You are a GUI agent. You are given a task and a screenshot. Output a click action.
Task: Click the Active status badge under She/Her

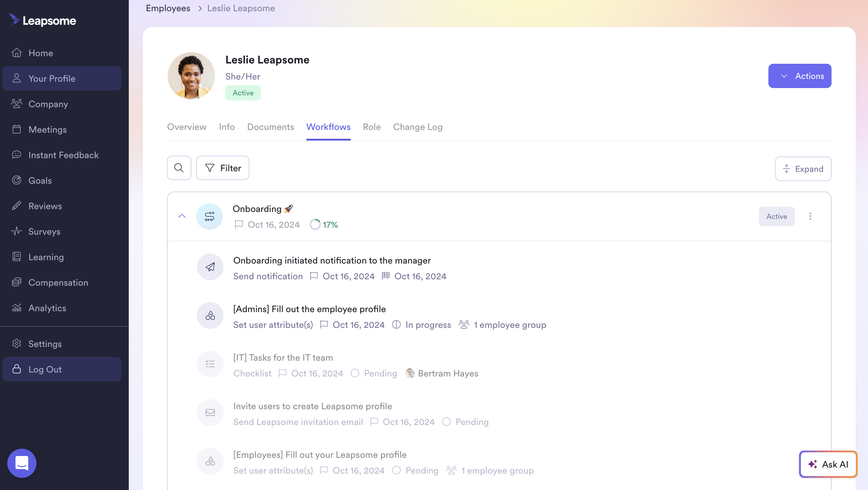coord(243,93)
